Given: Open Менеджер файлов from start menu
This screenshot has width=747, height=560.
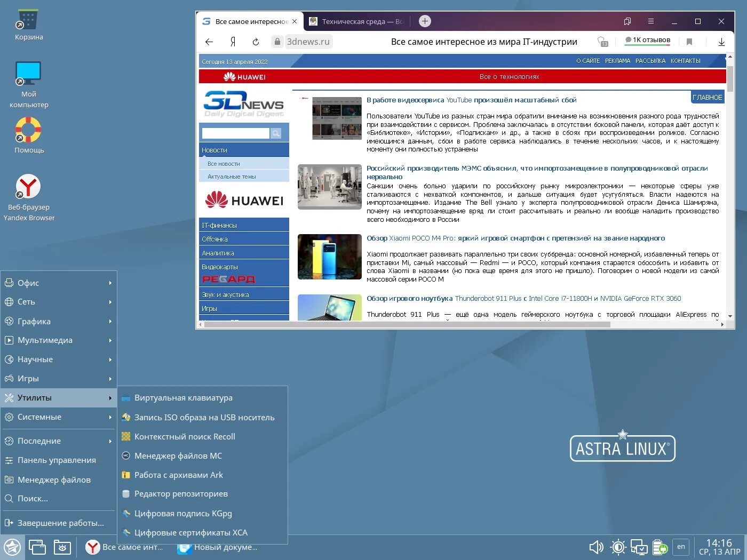Looking at the screenshot, I should click(x=59, y=479).
